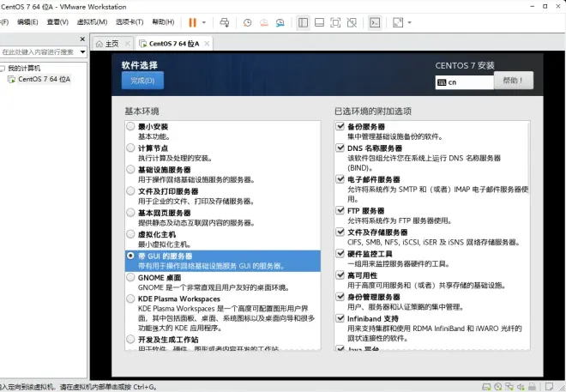Image resolution: width=566 pixels, height=392 pixels.
Task: Open the snapshot manager icon
Action: pos(280,23)
